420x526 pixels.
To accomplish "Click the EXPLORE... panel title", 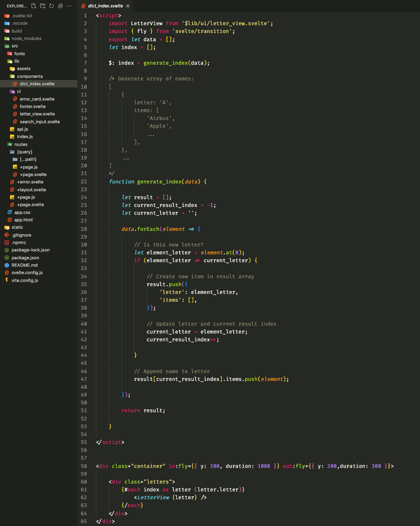I will pyautogui.click(x=16, y=6).
